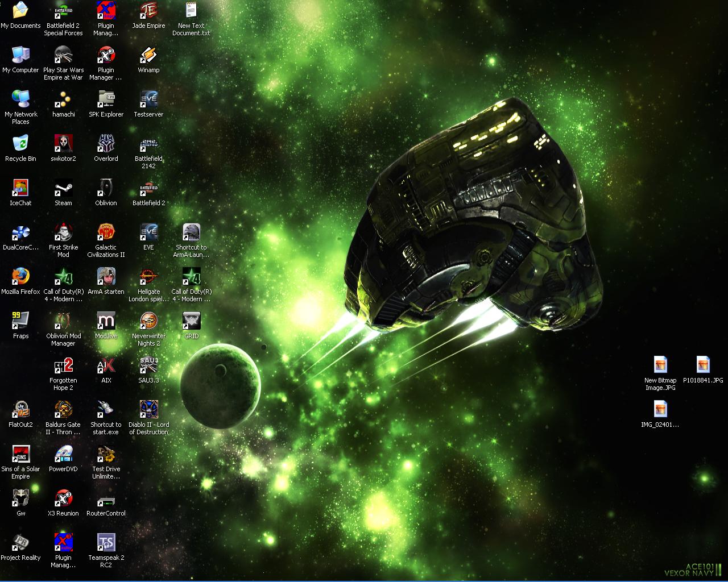Select the P1018841.JPG image file
Screen dimensions: 728x582
tap(703, 365)
